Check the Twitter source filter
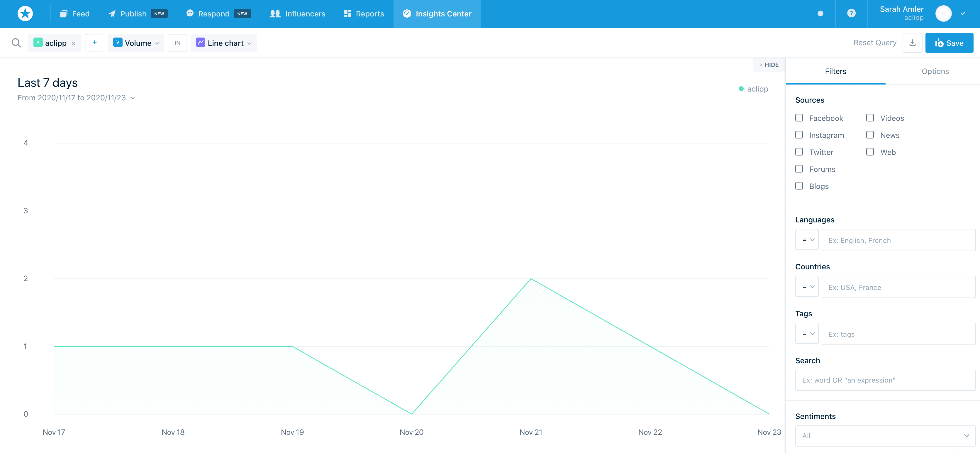 click(799, 152)
